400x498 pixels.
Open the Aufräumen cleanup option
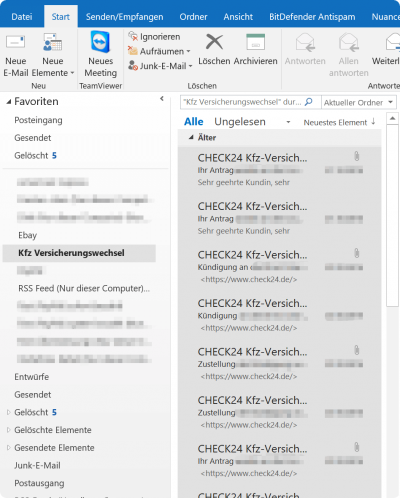click(159, 51)
